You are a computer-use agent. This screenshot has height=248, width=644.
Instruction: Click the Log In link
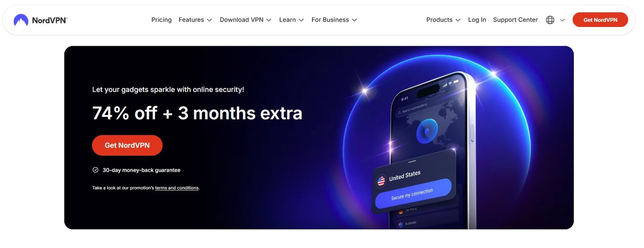(477, 20)
